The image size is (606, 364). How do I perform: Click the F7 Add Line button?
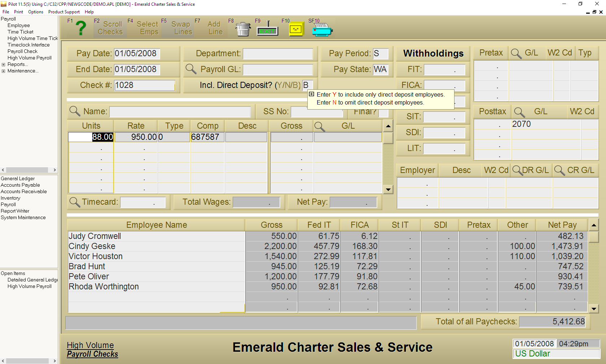pos(215,28)
